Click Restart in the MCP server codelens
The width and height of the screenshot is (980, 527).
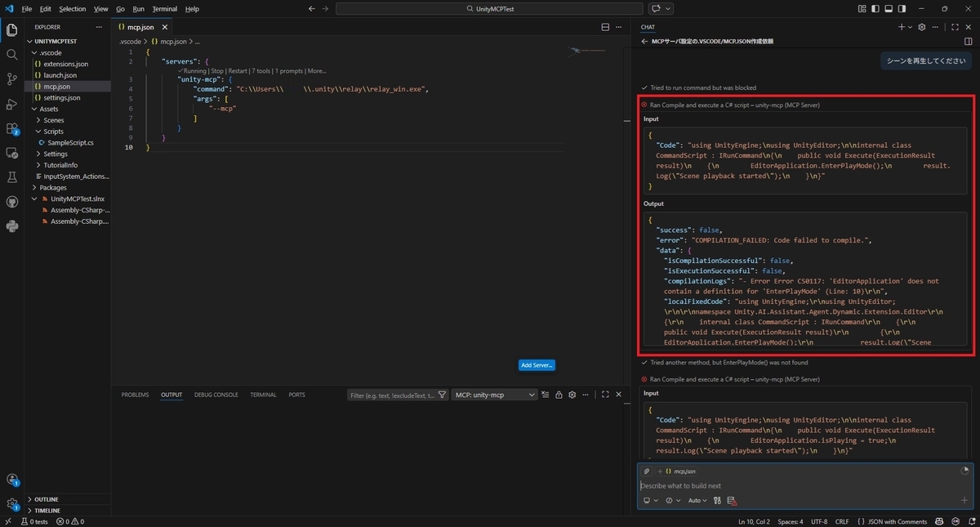pyautogui.click(x=238, y=71)
